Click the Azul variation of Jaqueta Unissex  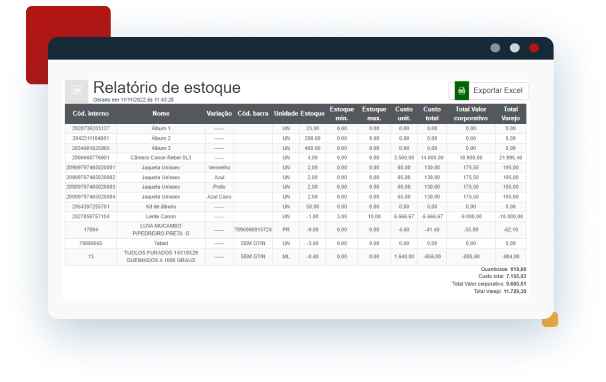point(219,177)
